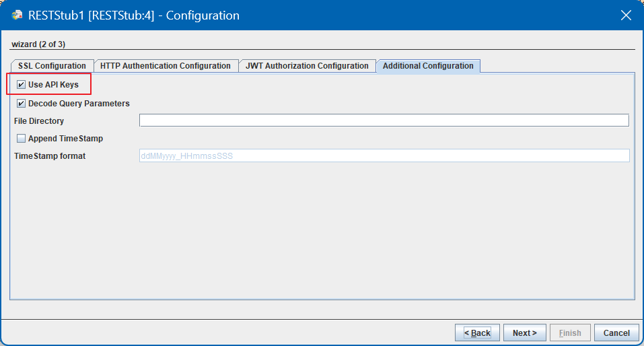Disable the Use API Keys checkbox

22,85
